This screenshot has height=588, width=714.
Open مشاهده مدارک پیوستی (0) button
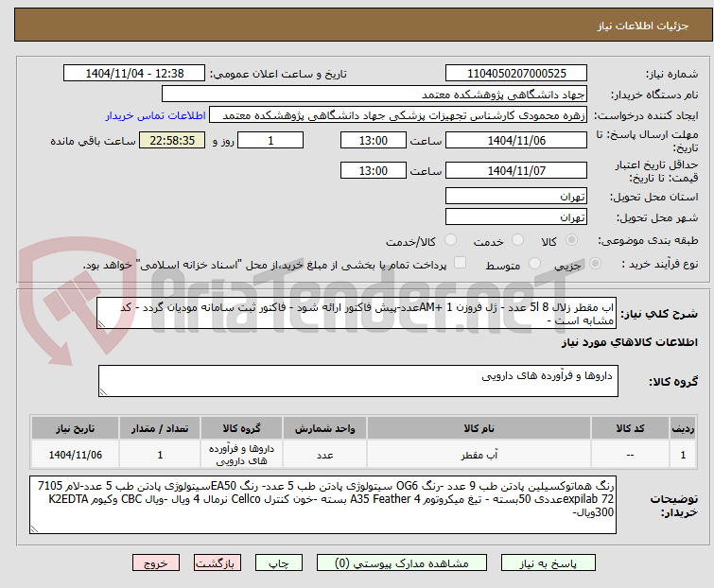click(x=402, y=563)
